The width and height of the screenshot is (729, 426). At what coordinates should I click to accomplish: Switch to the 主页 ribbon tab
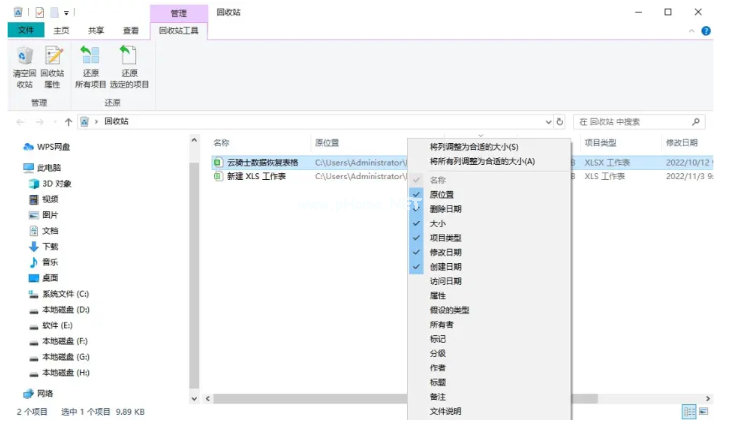[x=61, y=30]
